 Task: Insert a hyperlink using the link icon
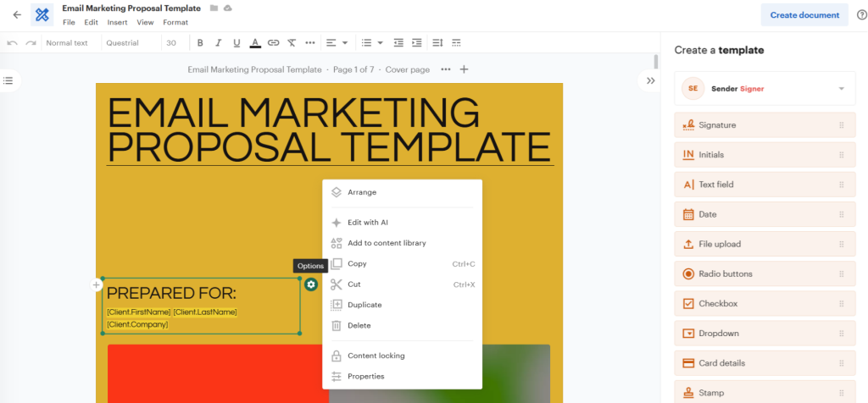pos(273,42)
